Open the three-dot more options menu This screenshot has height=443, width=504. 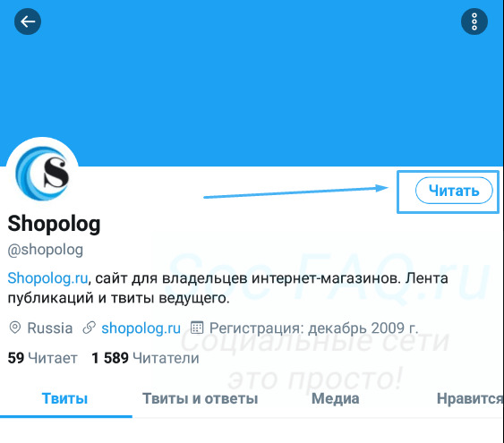474,21
